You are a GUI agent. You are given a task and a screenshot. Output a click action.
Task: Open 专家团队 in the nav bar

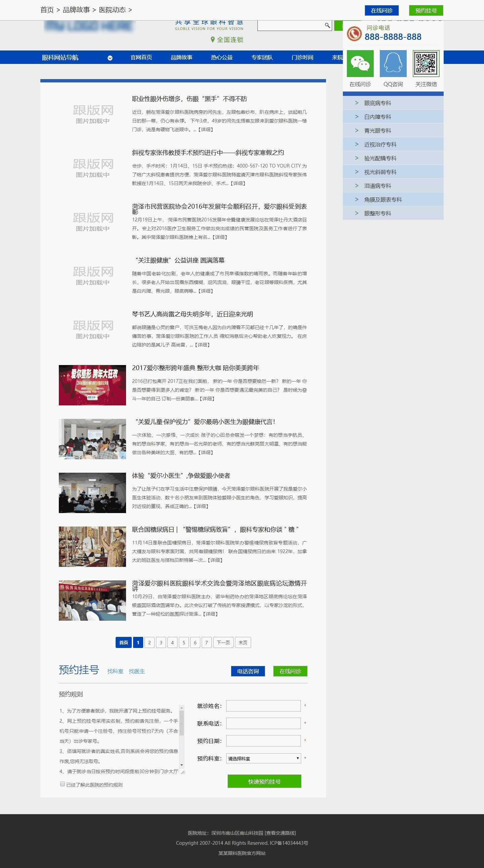(262, 57)
